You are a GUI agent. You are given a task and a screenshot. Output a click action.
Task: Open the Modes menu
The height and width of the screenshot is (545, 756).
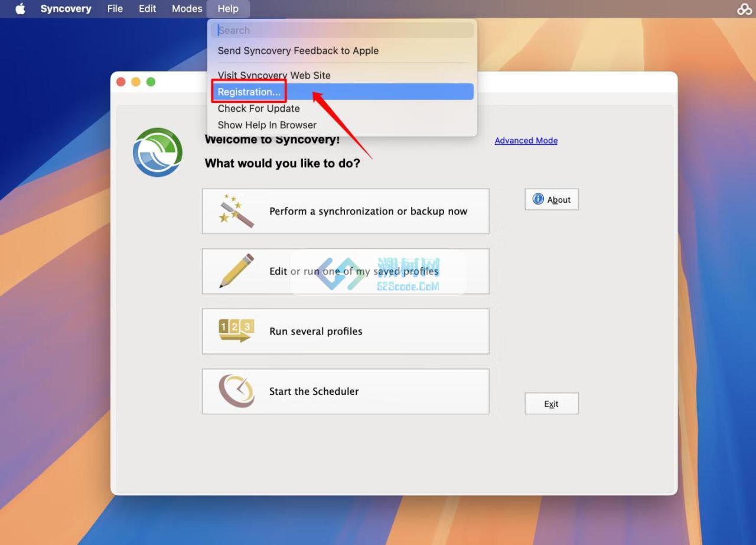click(x=187, y=9)
